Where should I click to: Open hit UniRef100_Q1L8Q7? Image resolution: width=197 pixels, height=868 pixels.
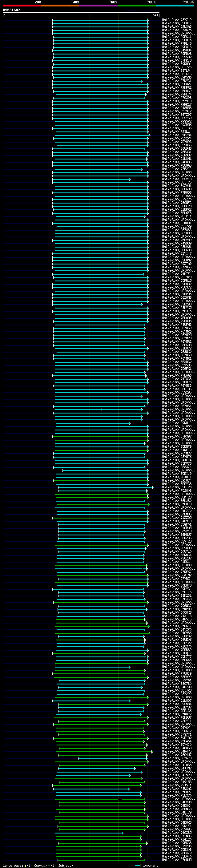(177, 700)
